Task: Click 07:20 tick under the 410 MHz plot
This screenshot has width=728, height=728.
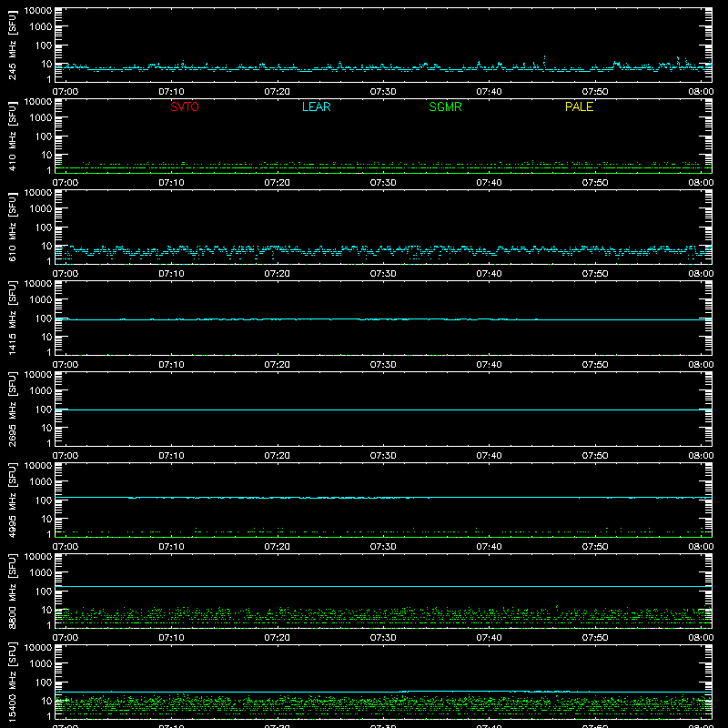Action: click(x=278, y=183)
